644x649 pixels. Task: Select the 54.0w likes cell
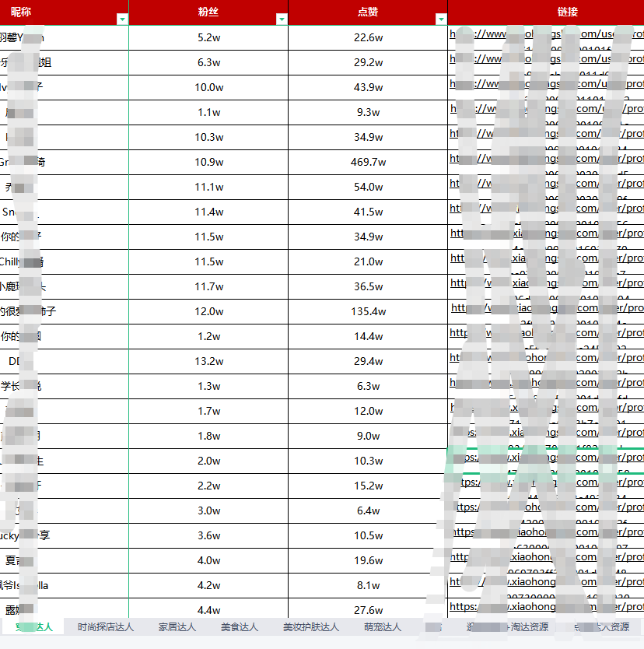368,187
